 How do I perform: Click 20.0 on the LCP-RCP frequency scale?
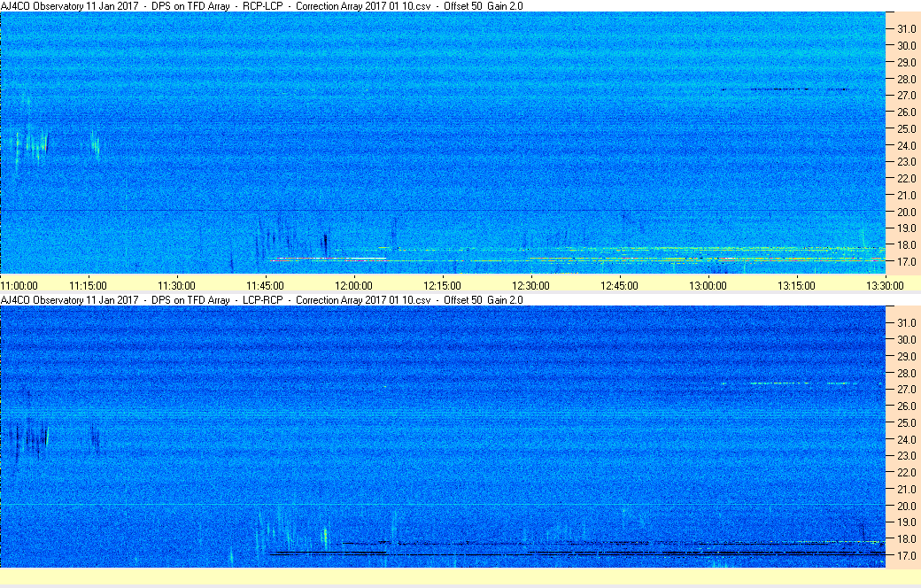pyautogui.click(x=906, y=506)
